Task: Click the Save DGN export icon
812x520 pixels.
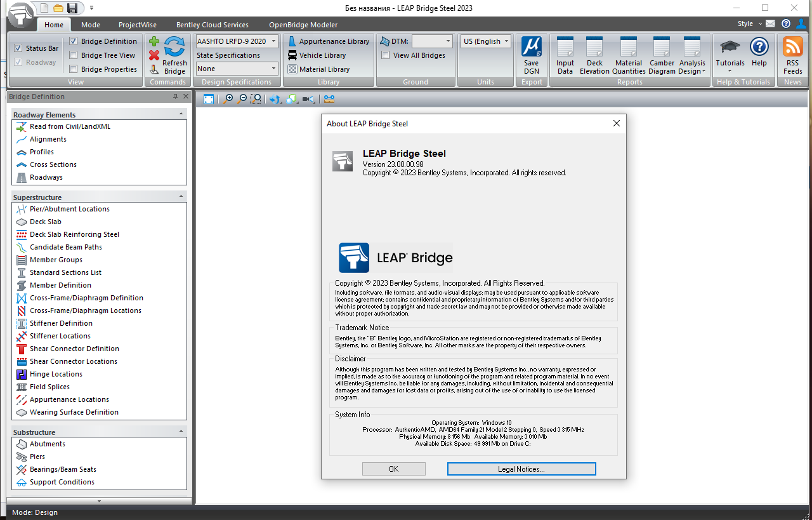Action: point(532,56)
